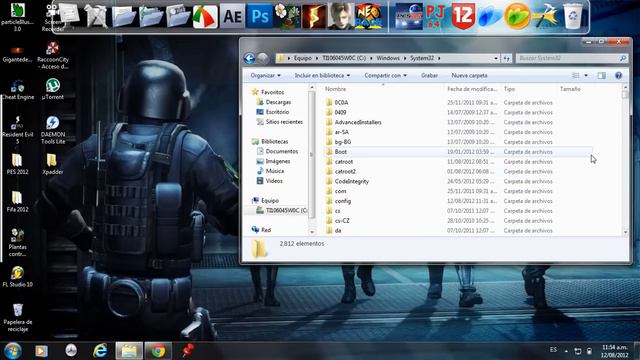Select Xpadder desktop folder

[x=52, y=164]
